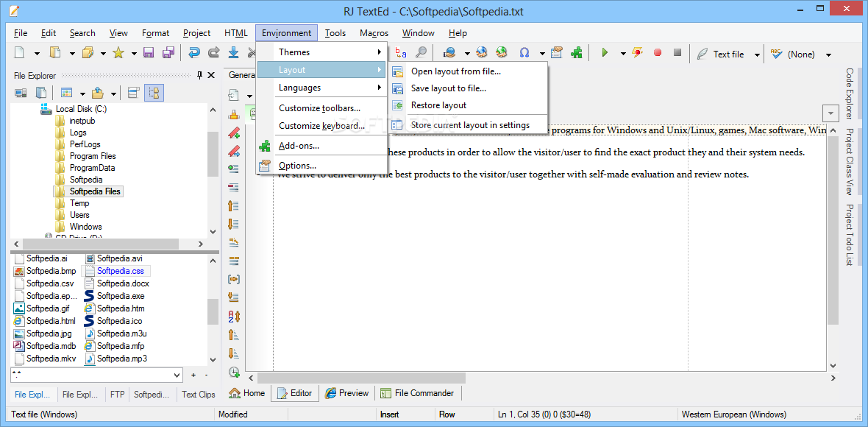Click the options clipboard icon in main toolbar

(x=557, y=53)
